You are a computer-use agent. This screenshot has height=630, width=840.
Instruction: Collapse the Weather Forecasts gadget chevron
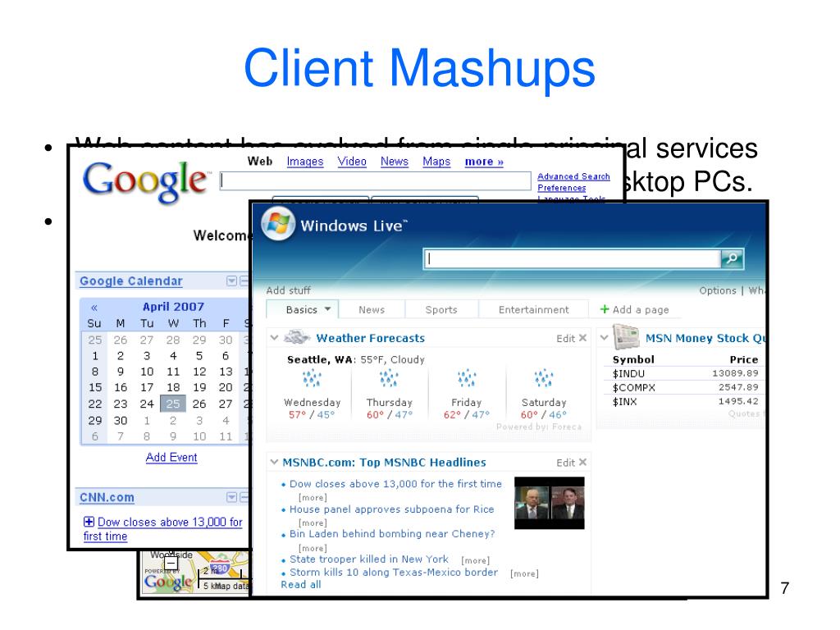(274, 338)
